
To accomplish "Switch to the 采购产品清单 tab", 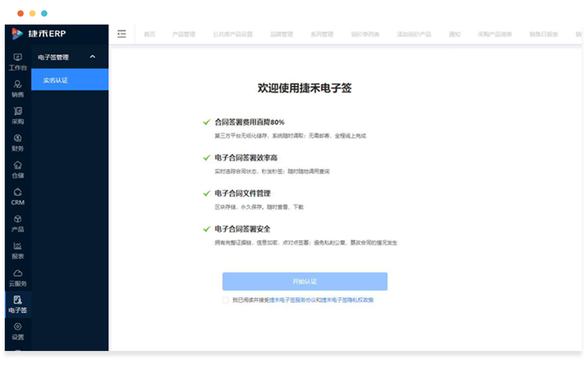I will point(495,34).
